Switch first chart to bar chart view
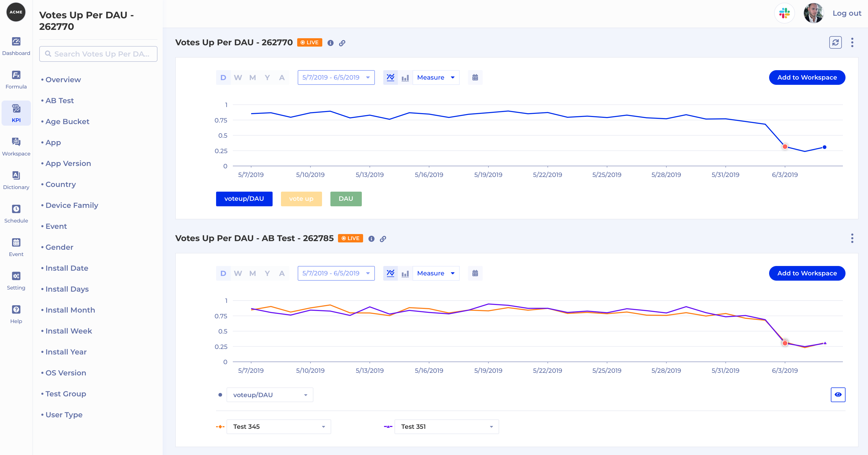Viewport: 868px width, 455px height. (405, 77)
